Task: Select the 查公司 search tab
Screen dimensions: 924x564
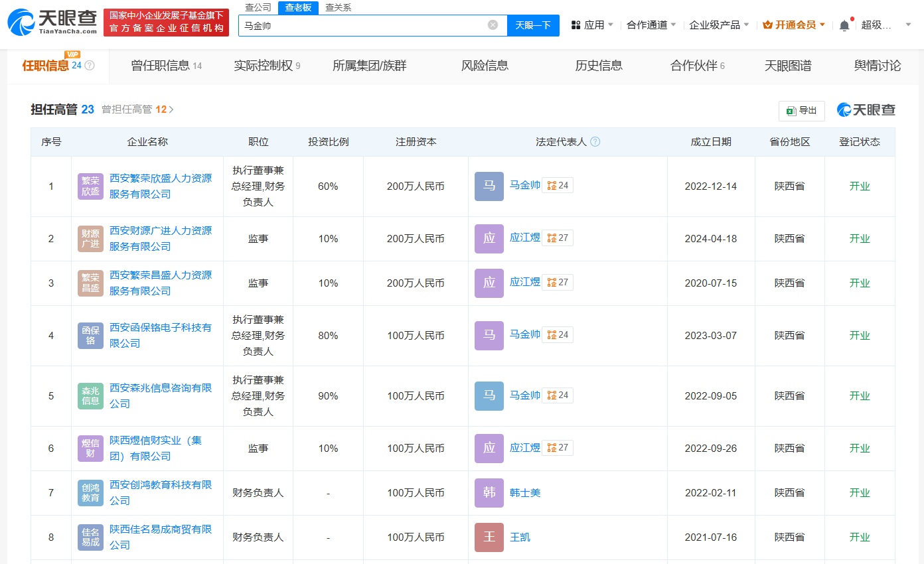Action: (x=258, y=7)
